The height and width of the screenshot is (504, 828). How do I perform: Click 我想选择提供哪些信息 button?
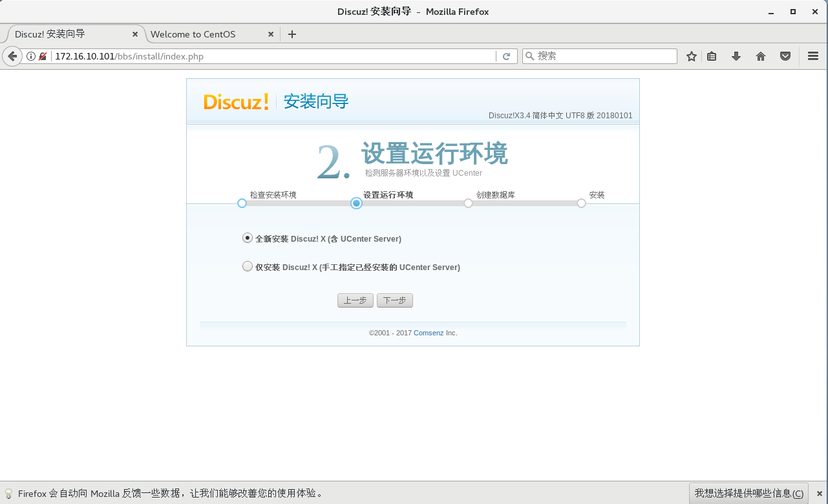(749, 493)
